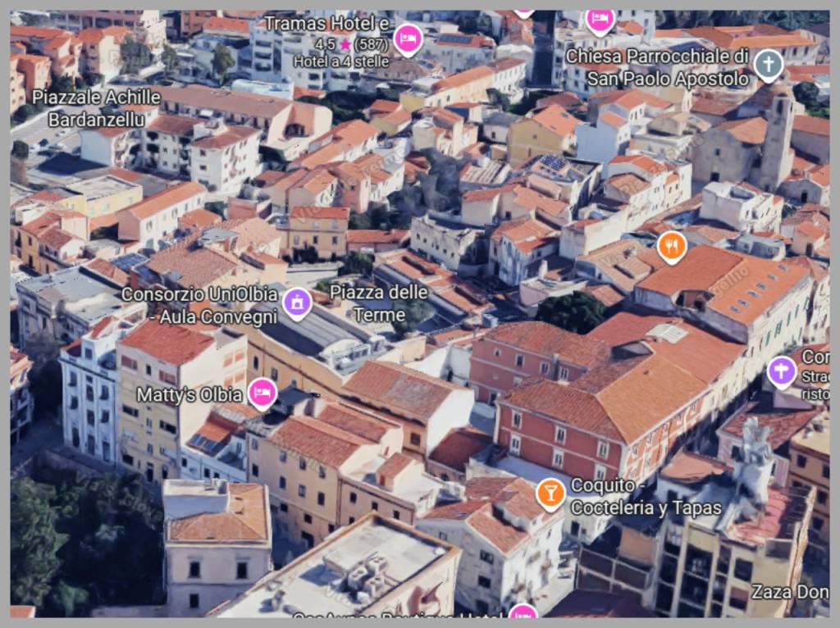
Task: Select the Tramas Hotel lodging pin
Action: (x=408, y=38)
